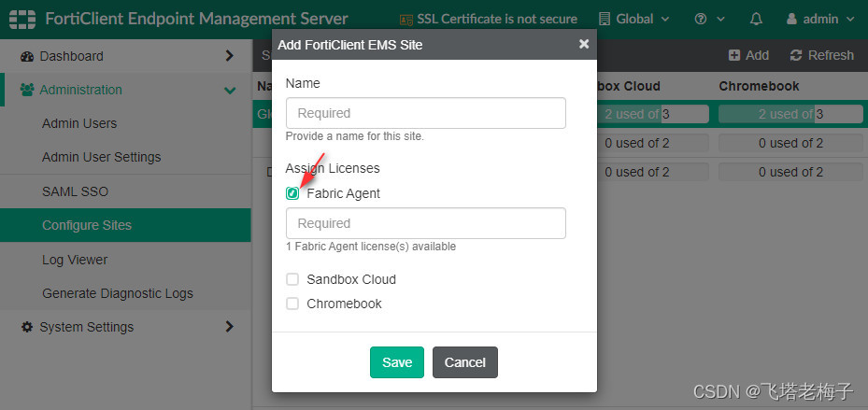Collapse the Administration section chevron

coord(230,91)
